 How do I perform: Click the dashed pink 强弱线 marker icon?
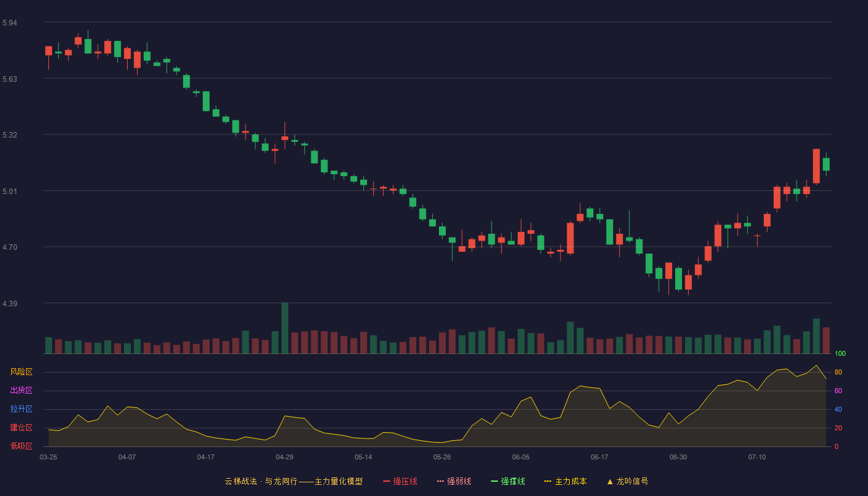tap(440, 481)
